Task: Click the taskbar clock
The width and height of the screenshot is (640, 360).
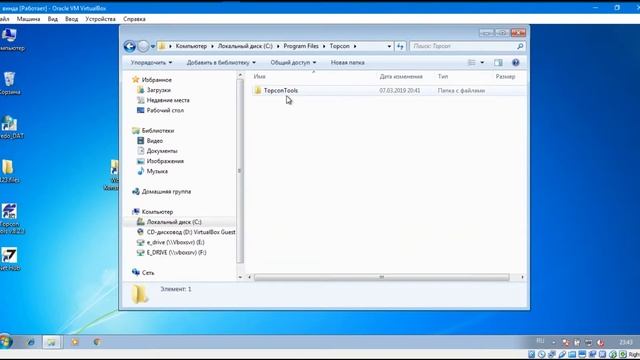Action: [x=625, y=342]
